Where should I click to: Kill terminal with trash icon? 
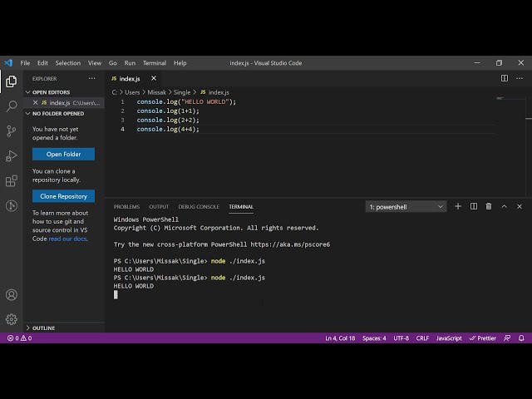click(x=489, y=206)
